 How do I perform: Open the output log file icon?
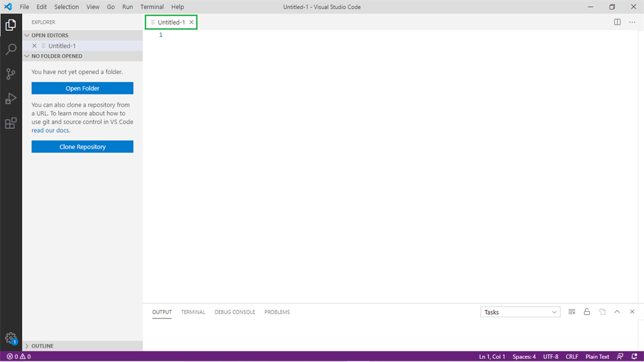point(602,312)
